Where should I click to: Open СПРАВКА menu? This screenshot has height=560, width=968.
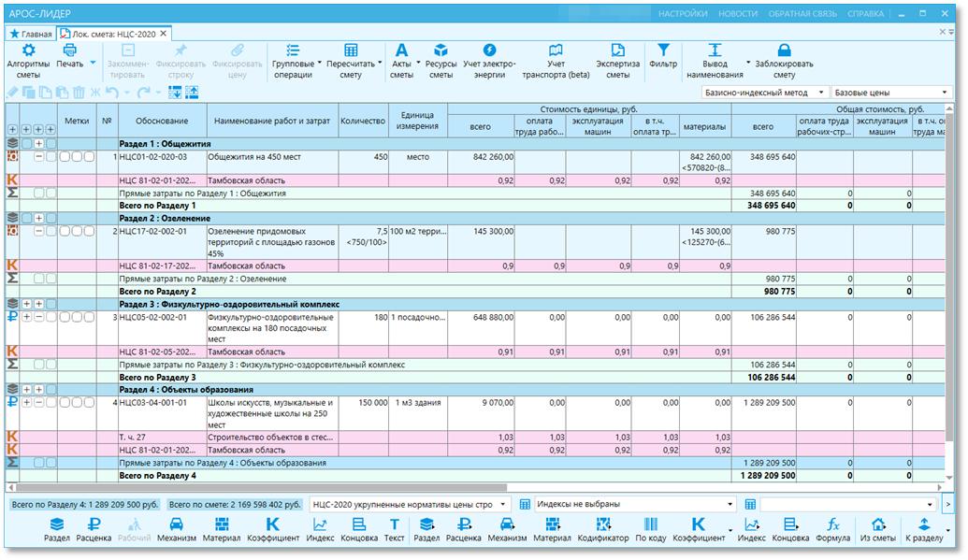[x=865, y=14]
